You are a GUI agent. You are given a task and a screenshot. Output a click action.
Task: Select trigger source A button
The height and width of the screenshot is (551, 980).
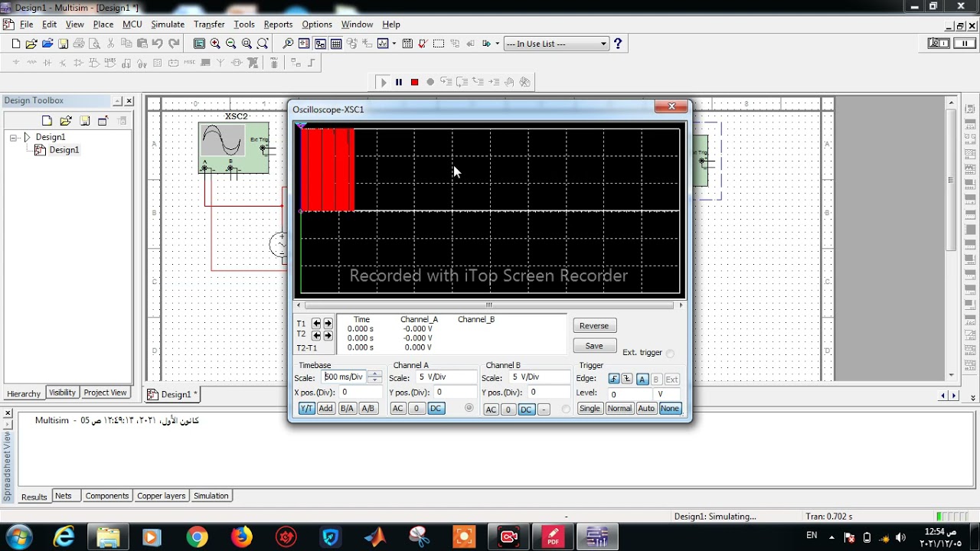[x=642, y=379]
